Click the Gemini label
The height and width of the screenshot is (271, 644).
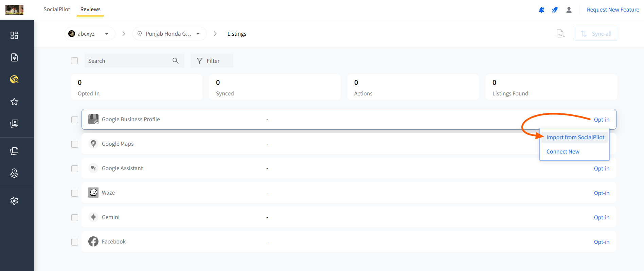111,217
